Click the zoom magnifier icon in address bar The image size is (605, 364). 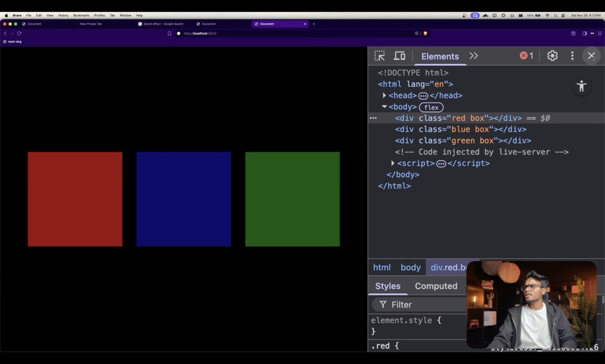pos(417,34)
